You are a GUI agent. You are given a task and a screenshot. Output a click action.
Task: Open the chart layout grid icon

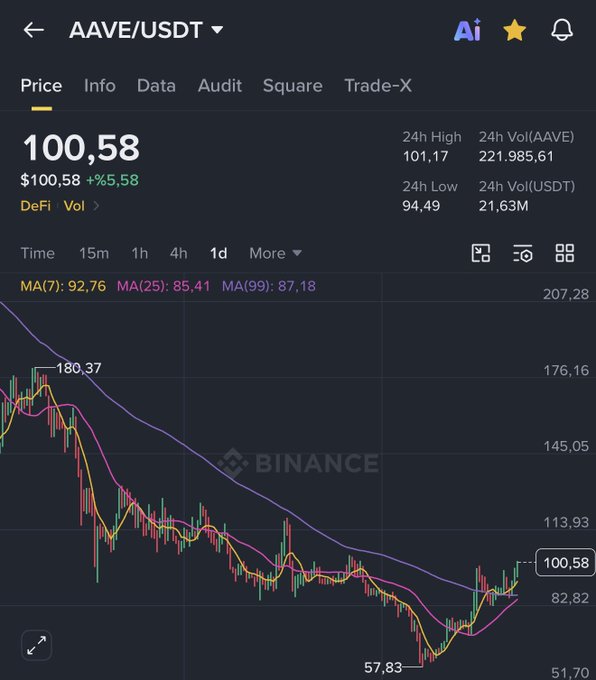click(x=565, y=253)
